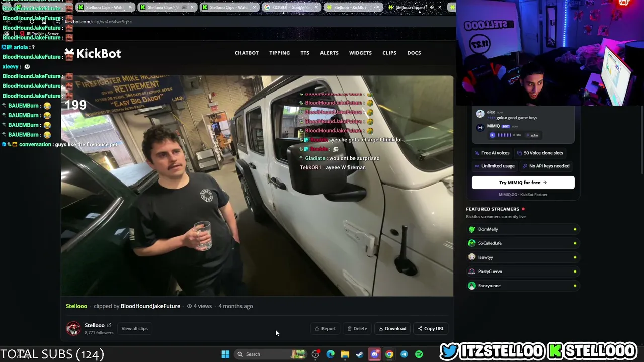The width and height of the screenshot is (644, 362).
Task: Open clipper BloodHoundJakeFuture's profile
Action: pos(150,306)
